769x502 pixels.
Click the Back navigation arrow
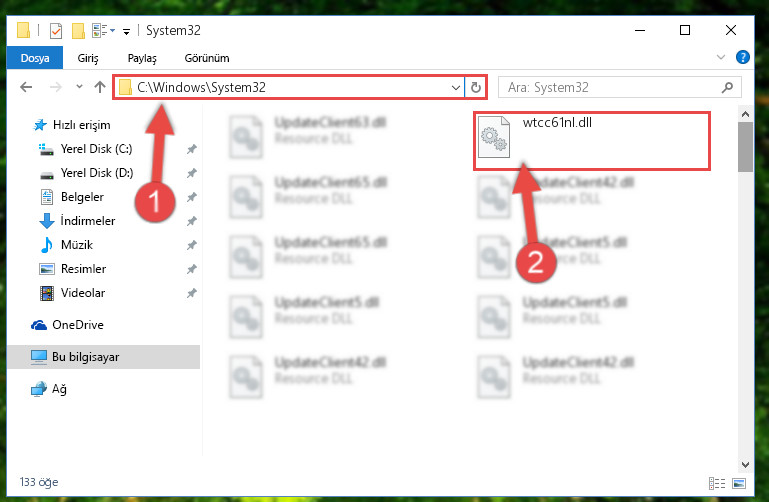pos(26,87)
